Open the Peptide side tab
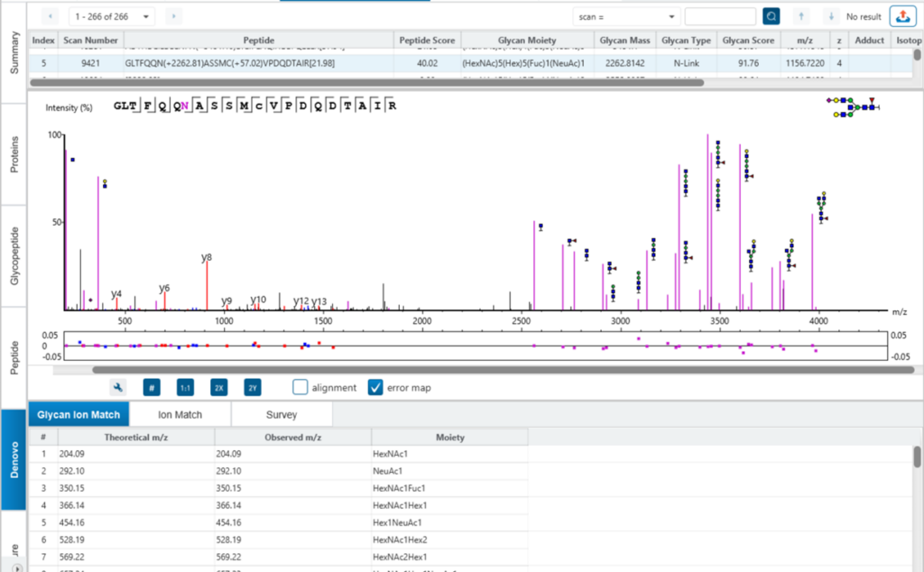Image resolution: width=924 pixels, height=572 pixels. click(14, 357)
